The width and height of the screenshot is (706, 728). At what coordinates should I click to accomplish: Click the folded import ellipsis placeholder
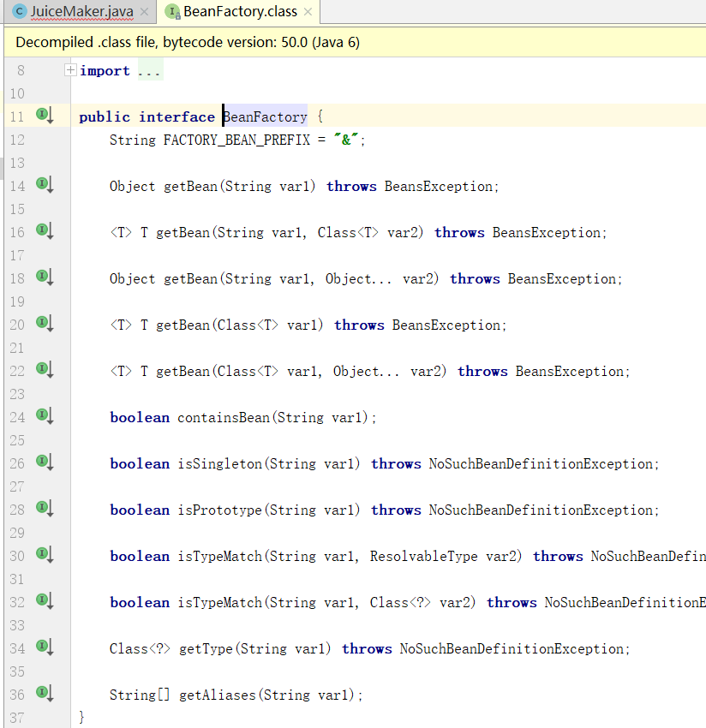click(x=149, y=71)
